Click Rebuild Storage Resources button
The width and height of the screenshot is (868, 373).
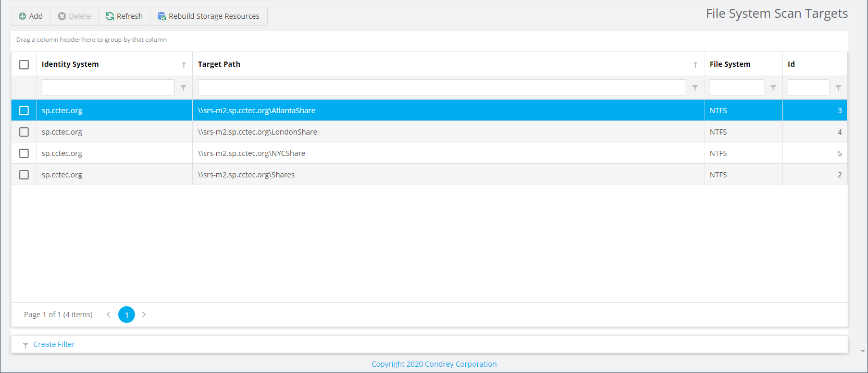208,16
